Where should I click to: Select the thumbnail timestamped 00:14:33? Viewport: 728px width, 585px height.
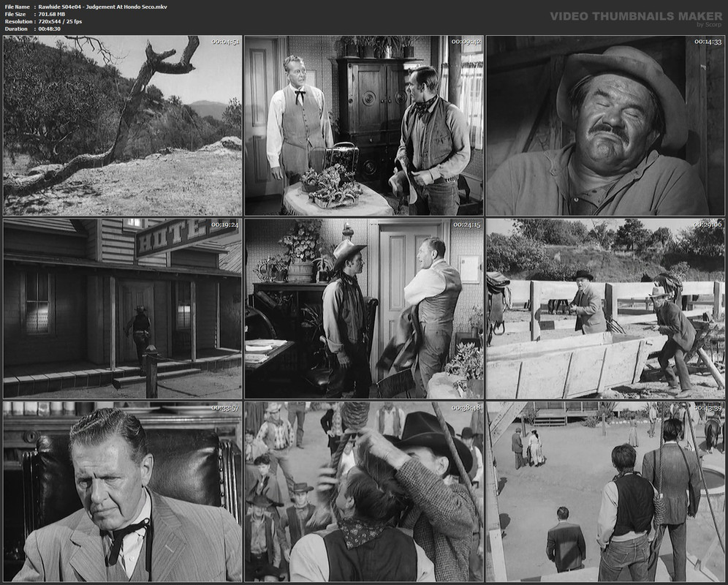pyautogui.click(x=605, y=126)
